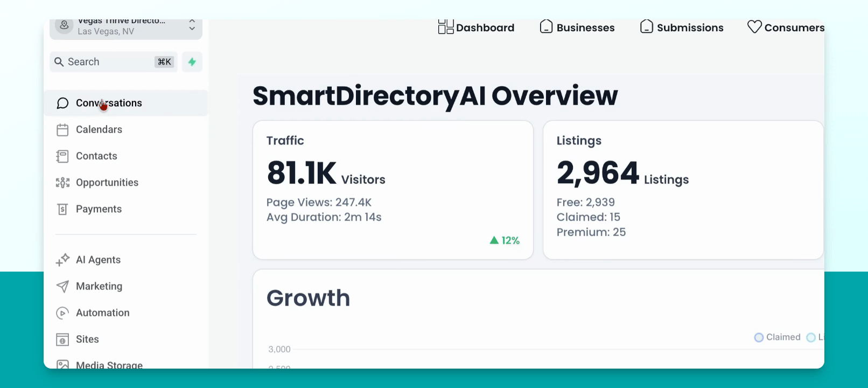Open Conversations in the sidebar
This screenshot has height=388, width=868.
tap(126, 103)
